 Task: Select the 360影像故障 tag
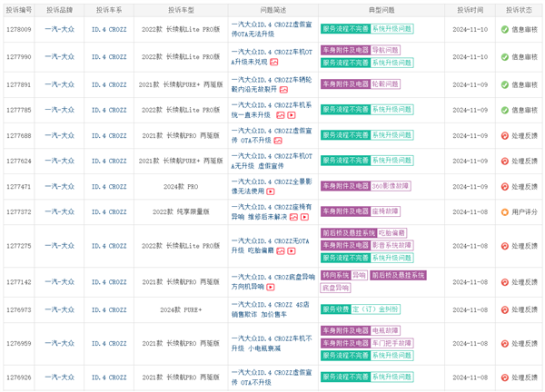391,186
